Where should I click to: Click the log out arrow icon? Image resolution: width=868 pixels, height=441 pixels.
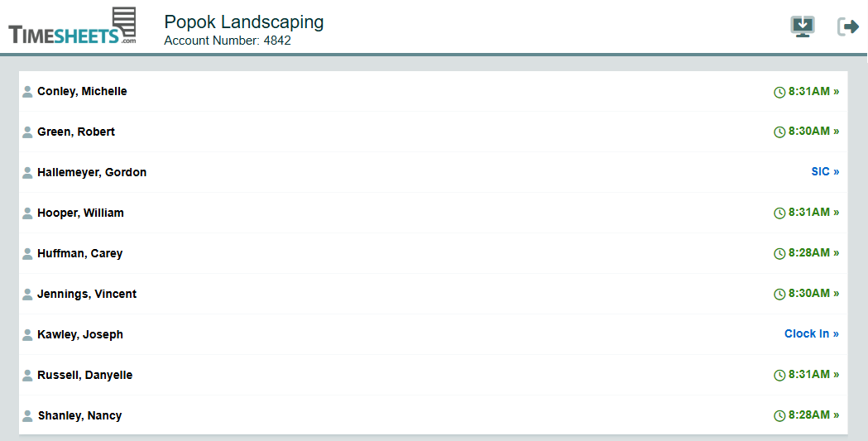point(848,26)
